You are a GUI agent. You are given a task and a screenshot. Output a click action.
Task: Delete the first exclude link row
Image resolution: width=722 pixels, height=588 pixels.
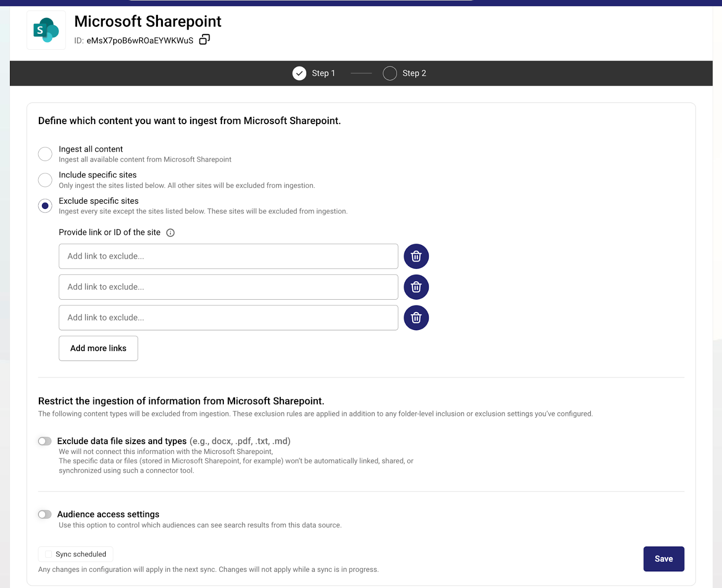pos(416,256)
